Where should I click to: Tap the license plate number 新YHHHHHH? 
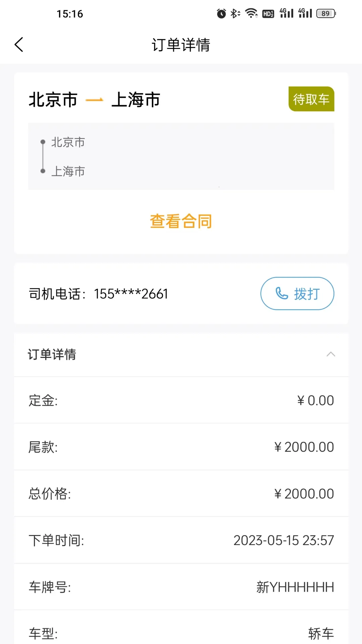click(x=295, y=587)
